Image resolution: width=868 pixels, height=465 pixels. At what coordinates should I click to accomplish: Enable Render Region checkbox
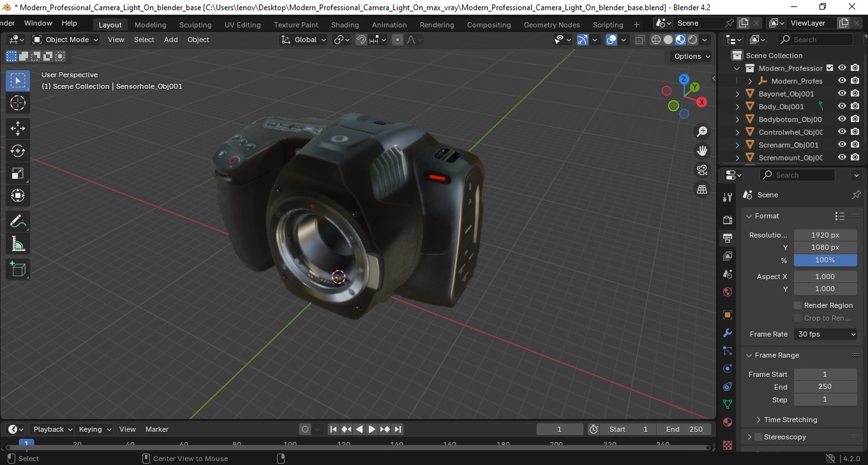(798, 305)
